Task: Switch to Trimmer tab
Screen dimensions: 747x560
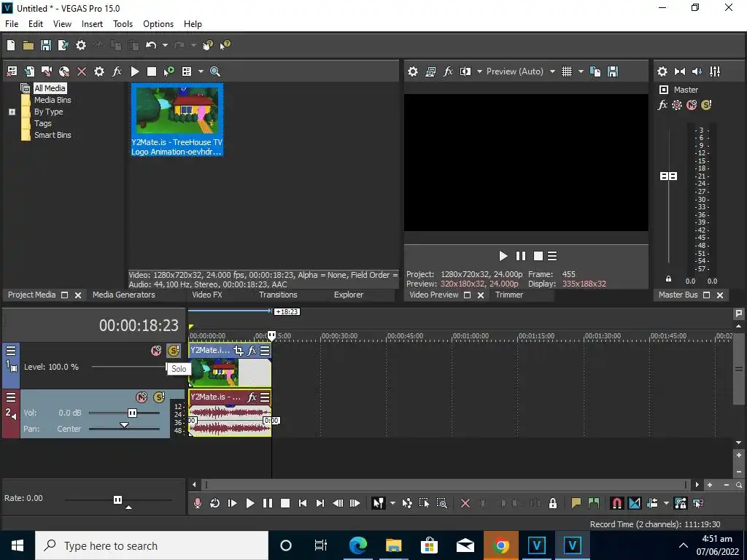Action: [509, 295]
